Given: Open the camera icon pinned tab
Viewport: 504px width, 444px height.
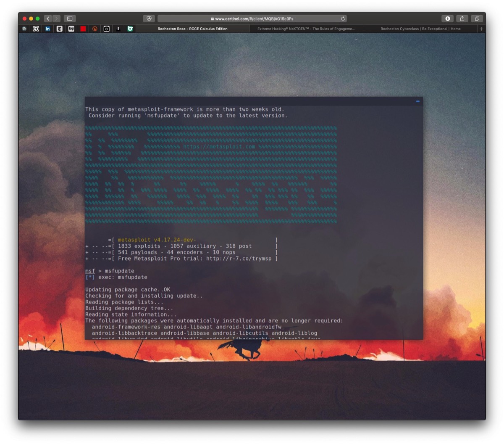Looking at the screenshot, I should [x=107, y=29].
